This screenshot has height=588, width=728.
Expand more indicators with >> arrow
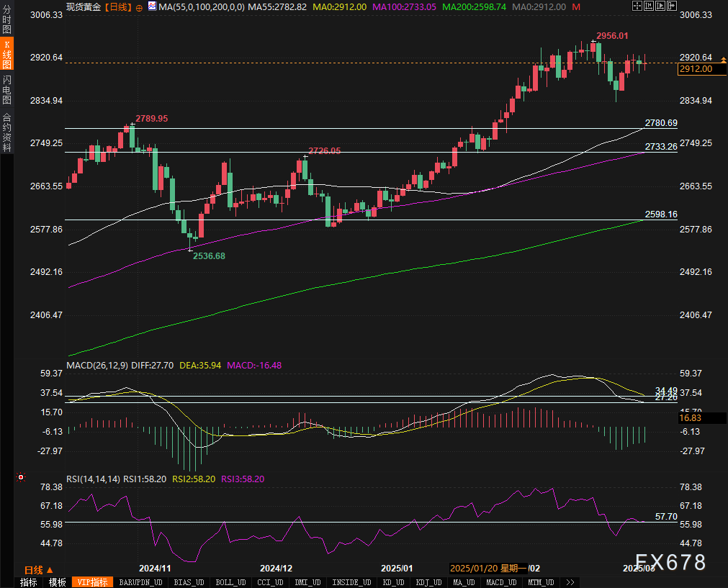coord(570,582)
